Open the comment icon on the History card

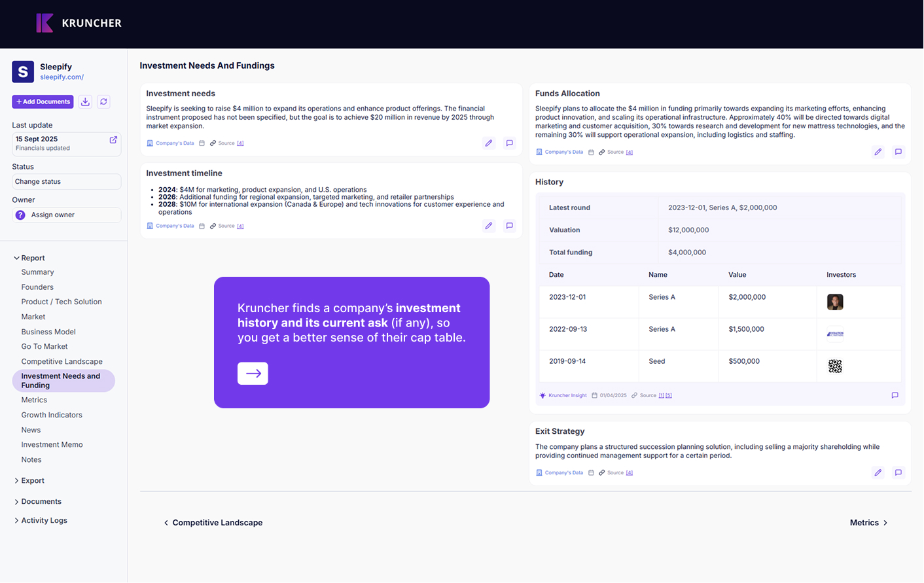[x=895, y=395]
